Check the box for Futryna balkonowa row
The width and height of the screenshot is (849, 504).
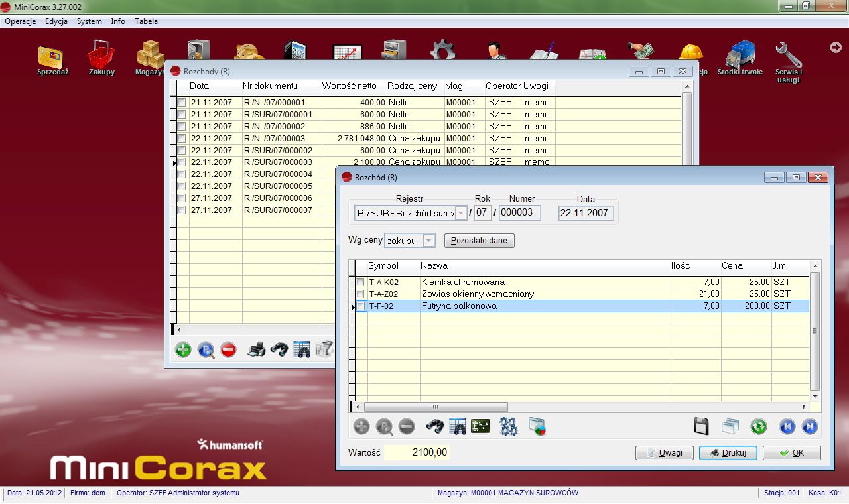(361, 306)
